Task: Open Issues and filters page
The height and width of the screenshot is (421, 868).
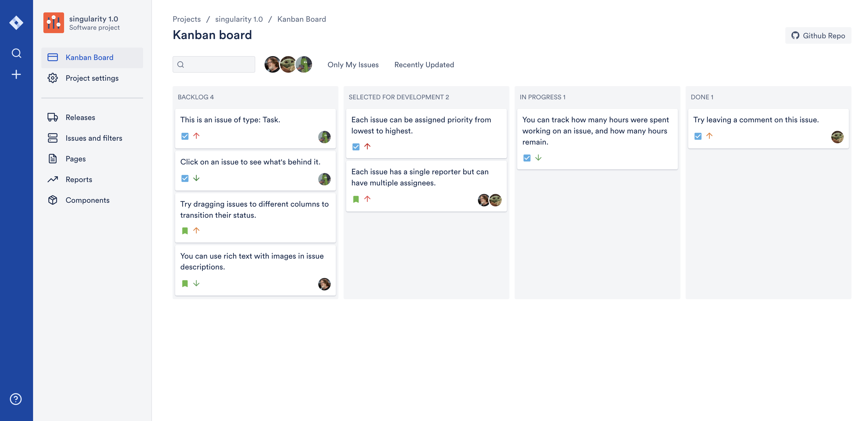Action: pos(94,138)
